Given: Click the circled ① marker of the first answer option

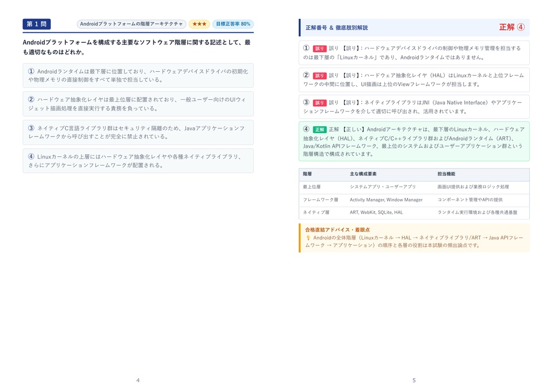Looking at the screenshot, I should coord(31,71).
